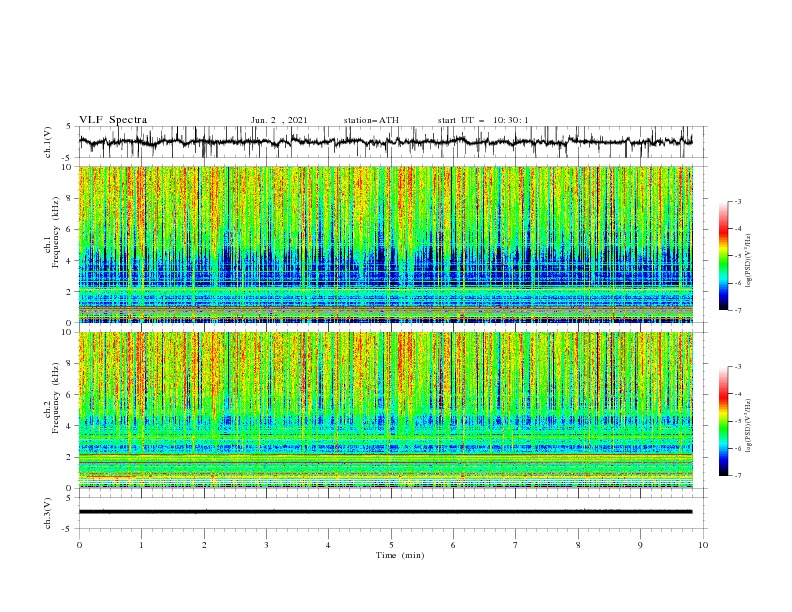Click the "Time (min)" axis title
The image size is (792, 612).
tap(400, 555)
